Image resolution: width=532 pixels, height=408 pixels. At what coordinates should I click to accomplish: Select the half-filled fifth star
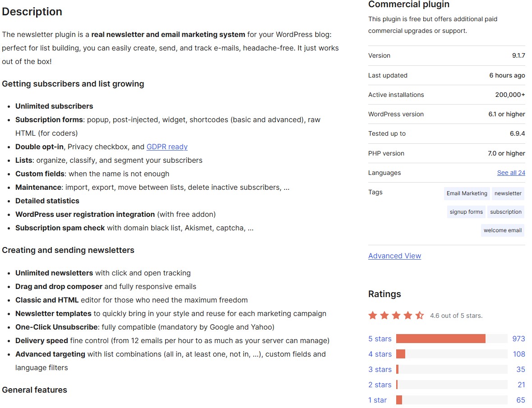(x=419, y=315)
